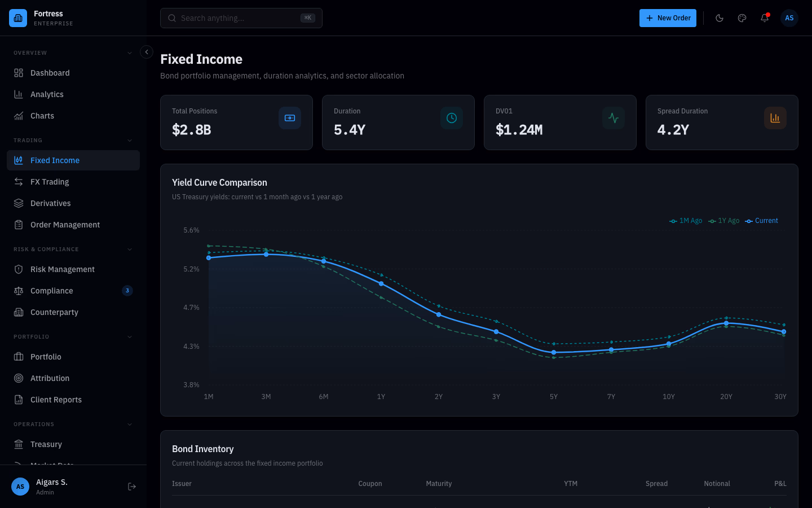This screenshot has height=508, width=812.
Task: Click the sign out icon
Action: click(132, 487)
